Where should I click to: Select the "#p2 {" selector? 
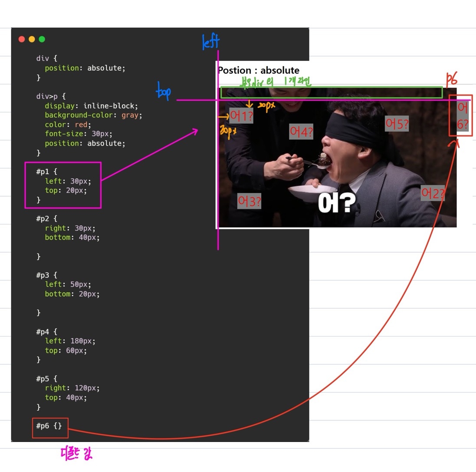(47, 219)
